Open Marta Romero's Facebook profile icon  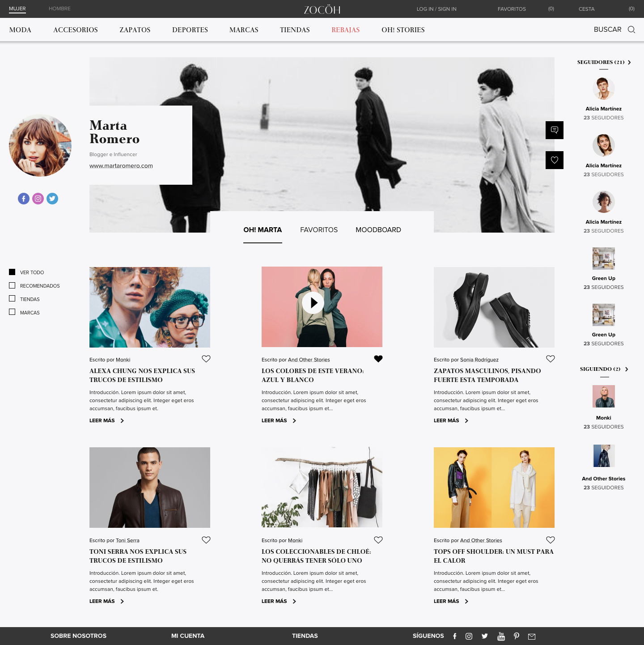coord(24,199)
